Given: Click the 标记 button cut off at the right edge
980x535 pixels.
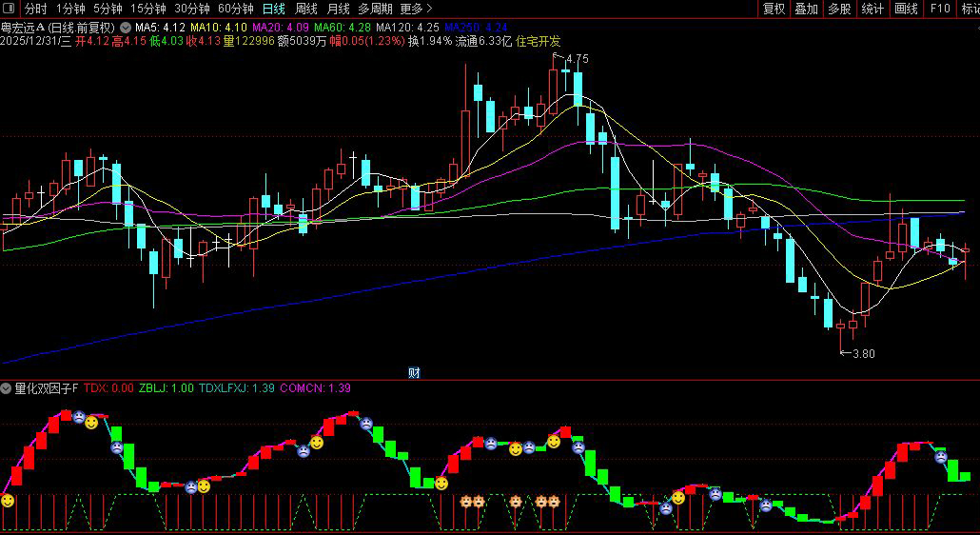Looking at the screenshot, I should [970, 9].
